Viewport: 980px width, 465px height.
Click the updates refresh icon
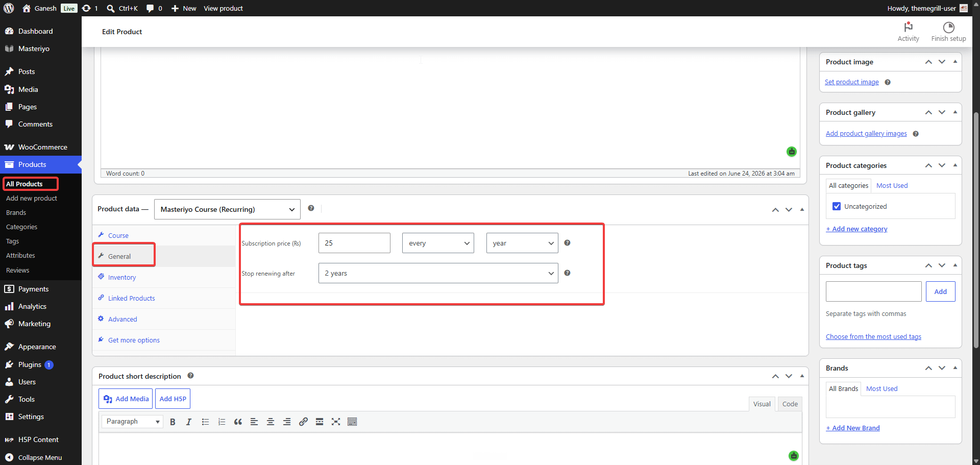pyautogui.click(x=86, y=8)
